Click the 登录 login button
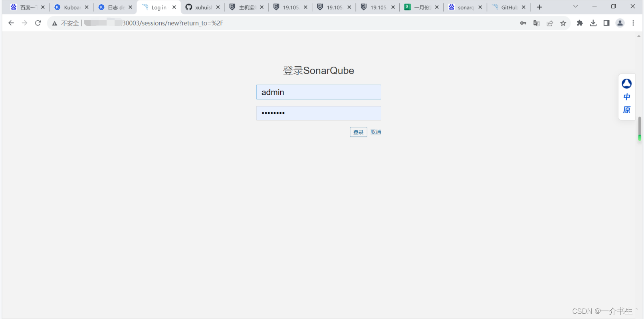 point(359,132)
